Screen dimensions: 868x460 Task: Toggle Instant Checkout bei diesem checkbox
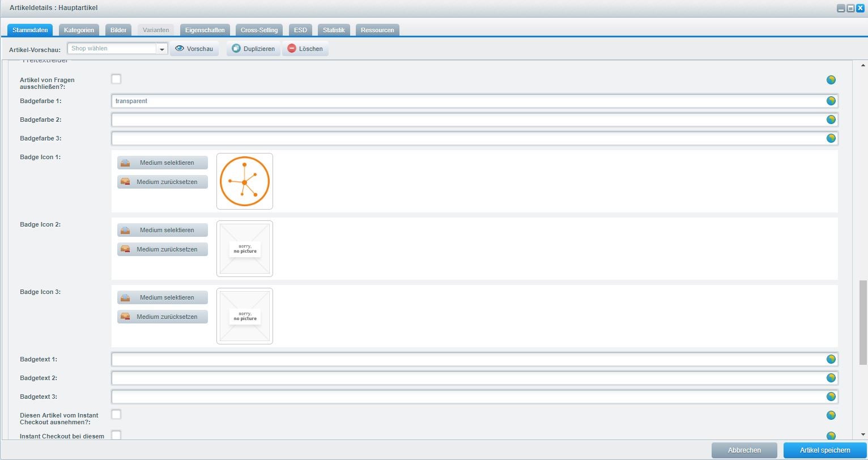click(x=116, y=435)
